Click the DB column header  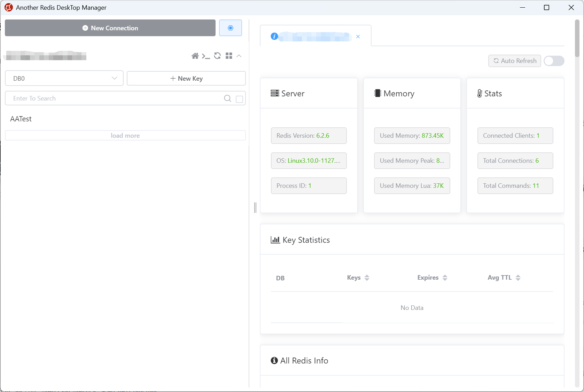tap(280, 278)
